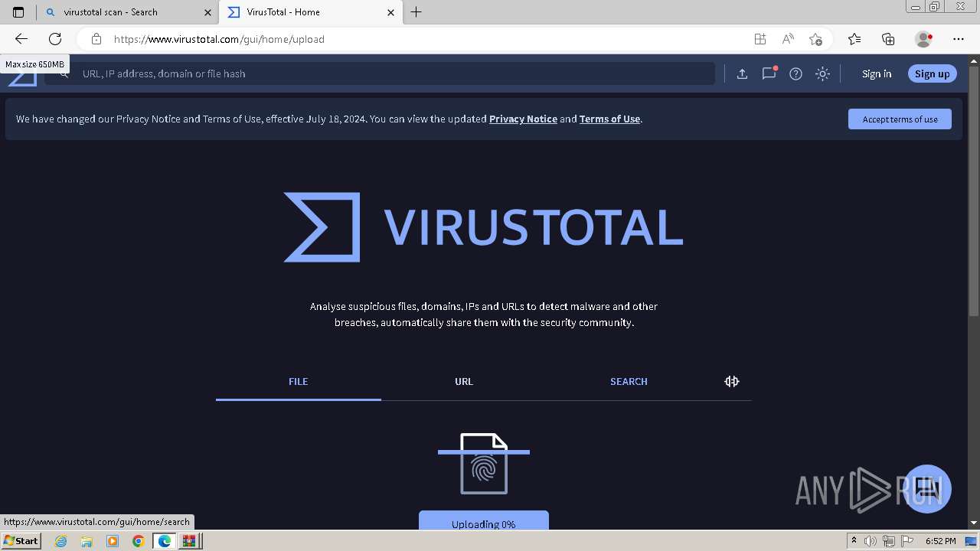Viewport: 980px width, 551px height.
Task: Open the smart search tab icon beside SEARCH
Action: (x=732, y=381)
